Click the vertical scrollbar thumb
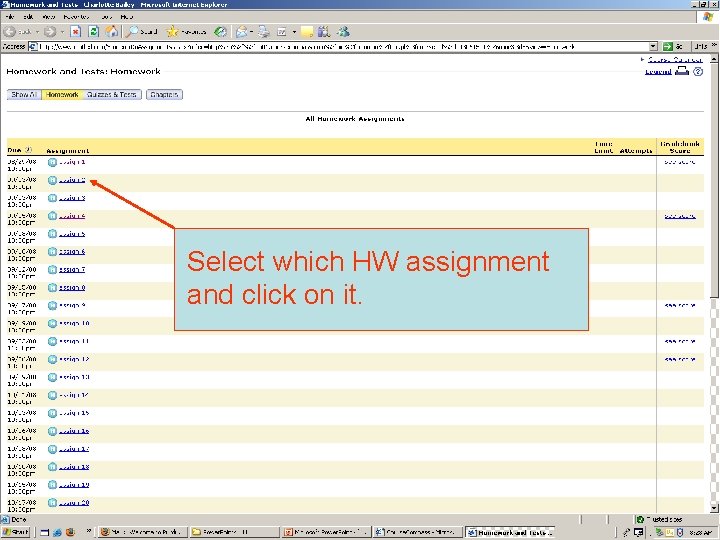The height and width of the screenshot is (540, 720). 714,180
